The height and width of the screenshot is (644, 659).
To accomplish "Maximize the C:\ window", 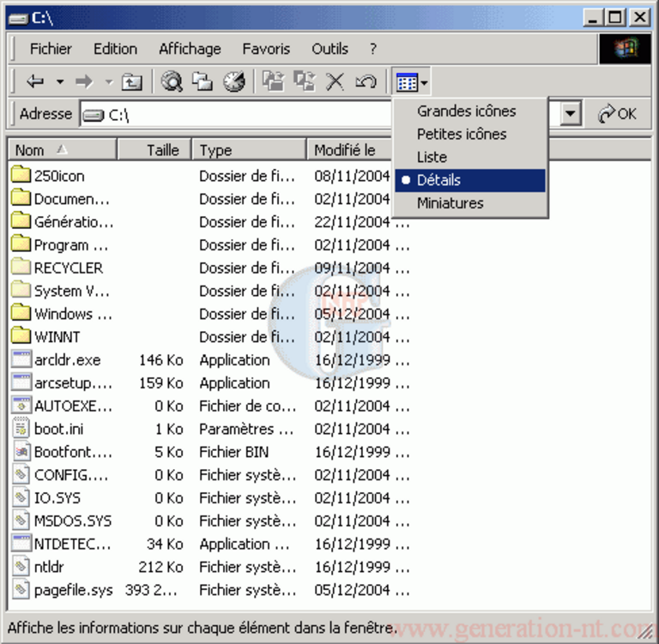I will (x=616, y=18).
